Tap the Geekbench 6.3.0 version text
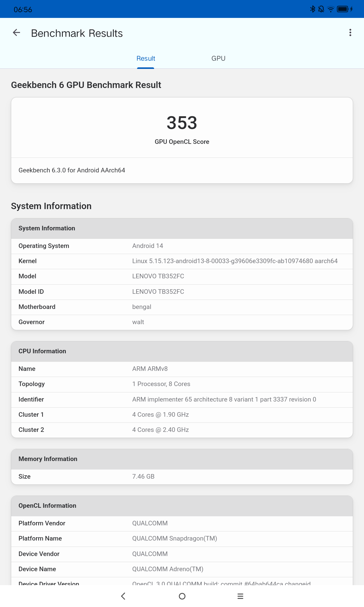This screenshot has height=607, width=364. tap(72, 170)
